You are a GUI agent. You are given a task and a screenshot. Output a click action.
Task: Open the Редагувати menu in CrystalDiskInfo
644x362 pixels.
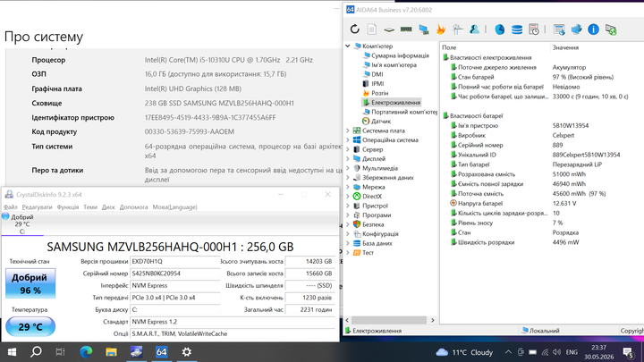point(37,206)
